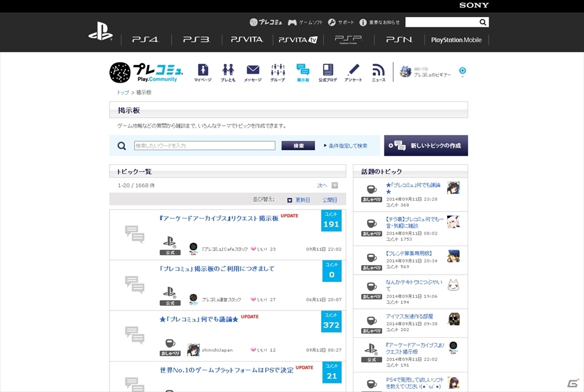Click the user profile avatar

click(405, 71)
